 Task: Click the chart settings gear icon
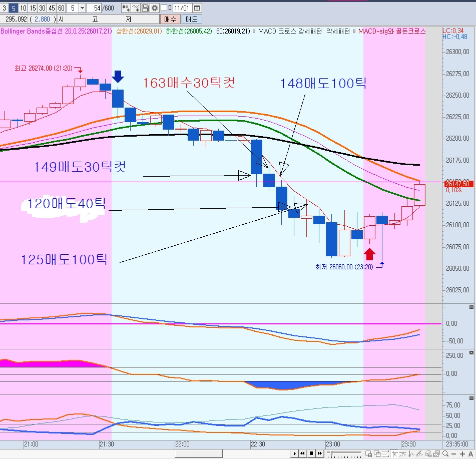click(x=155, y=8)
